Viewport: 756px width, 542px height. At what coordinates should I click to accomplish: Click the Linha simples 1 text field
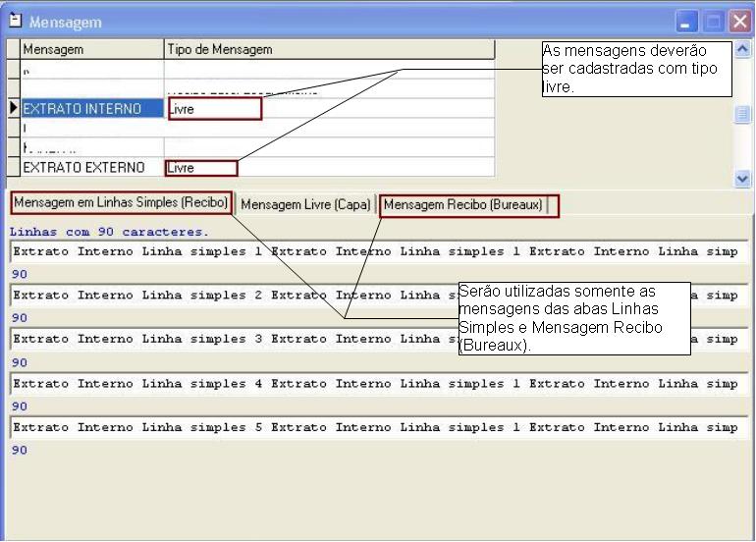click(378, 251)
